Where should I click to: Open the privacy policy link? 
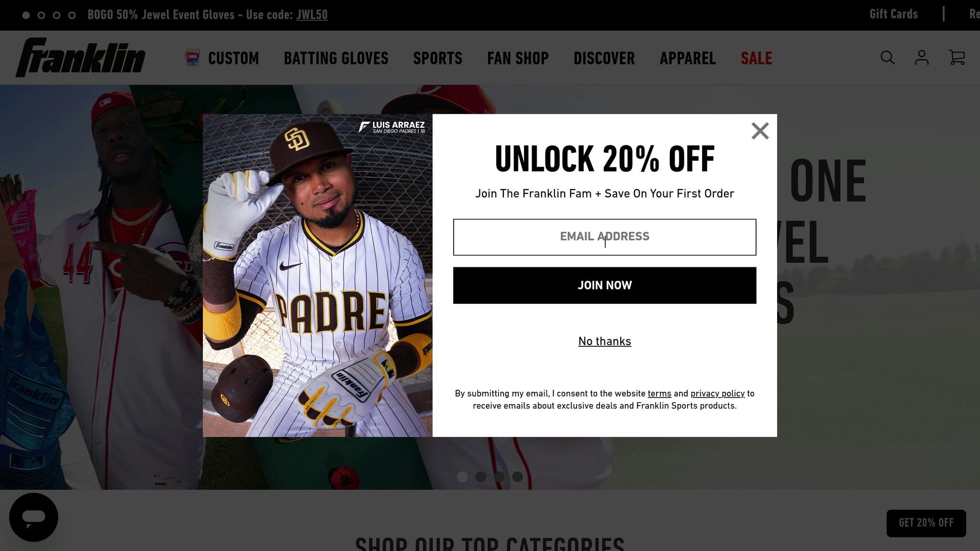[x=717, y=394]
